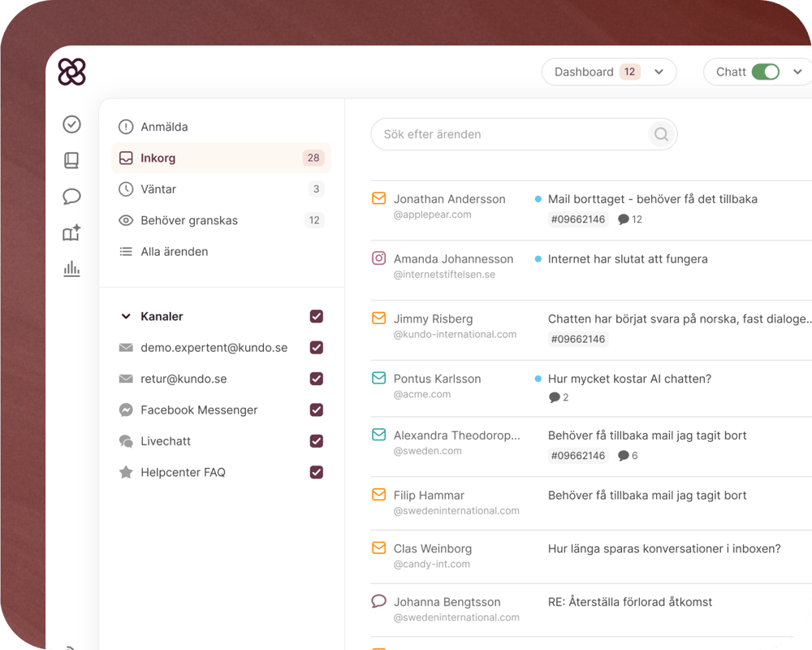Click the Instagram icon for Amanda Johannesson
The height and width of the screenshot is (650, 812).
pos(379,258)
